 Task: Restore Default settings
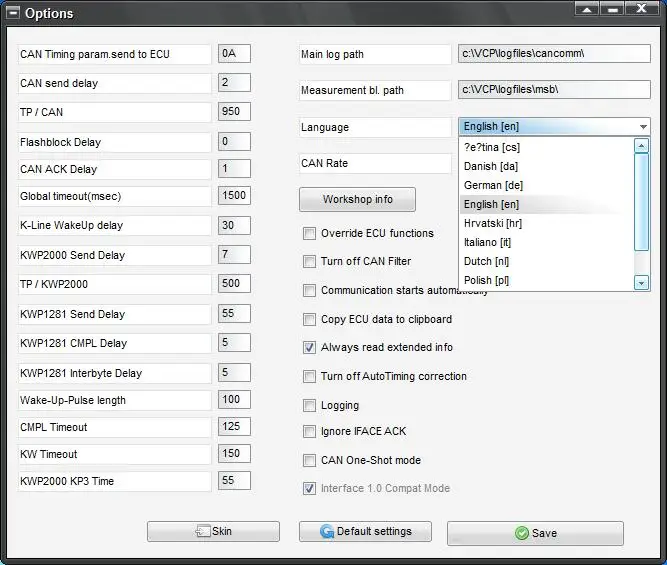pos(365,531)
